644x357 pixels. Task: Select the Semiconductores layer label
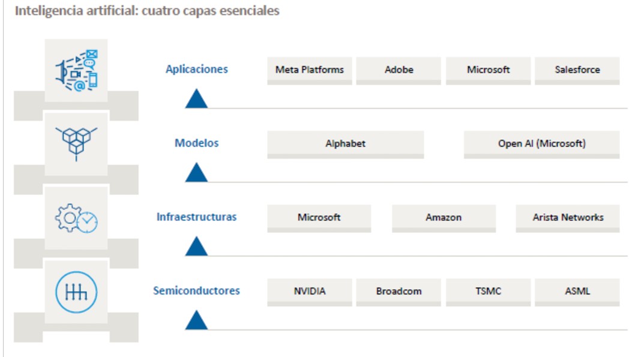[x=197, y=291]
